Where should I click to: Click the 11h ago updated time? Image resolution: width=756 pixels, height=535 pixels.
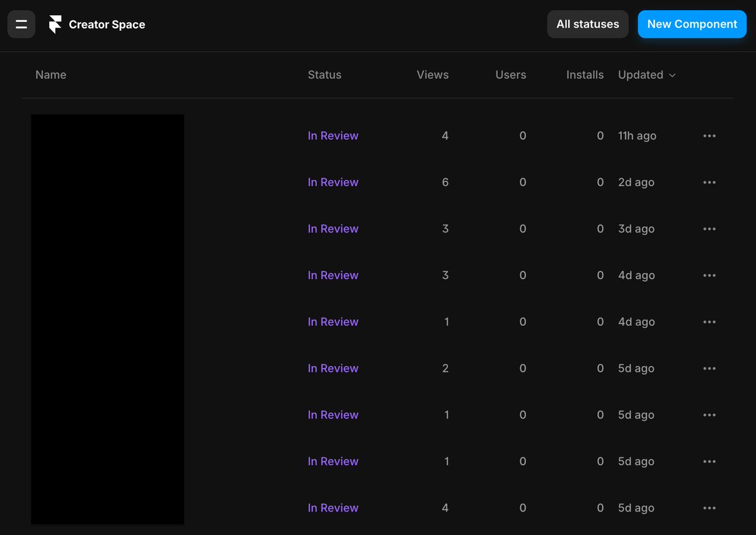(x=637, y=136)
